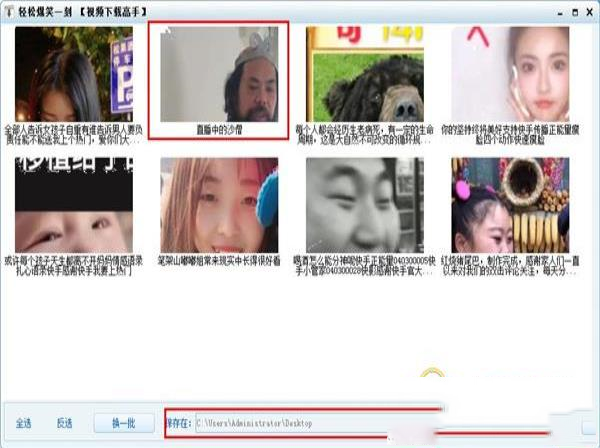Select the 直播中的沙僧 video thumbnail
The image size is (600, 448).
tap(219, 74)
